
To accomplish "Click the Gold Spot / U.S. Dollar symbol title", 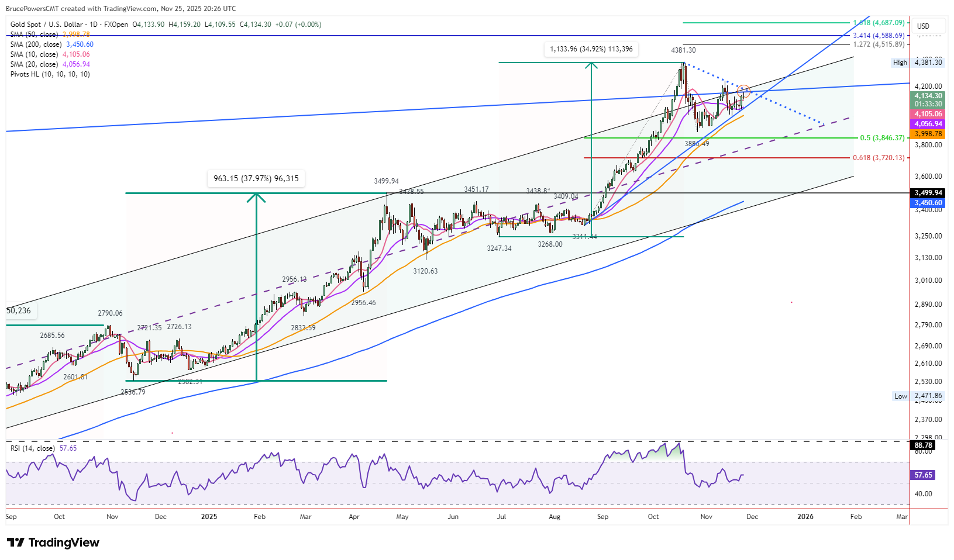I will pyautogui.click(x=47, y=25).
